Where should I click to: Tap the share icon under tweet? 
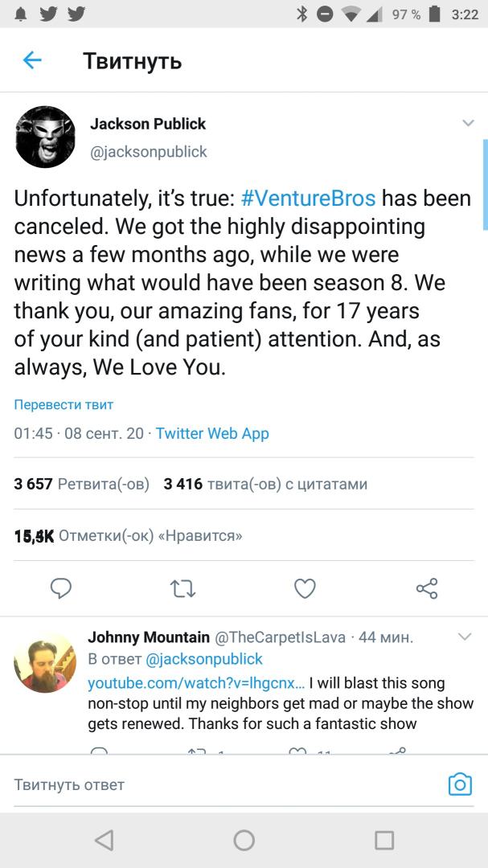[x=426, y=589]
